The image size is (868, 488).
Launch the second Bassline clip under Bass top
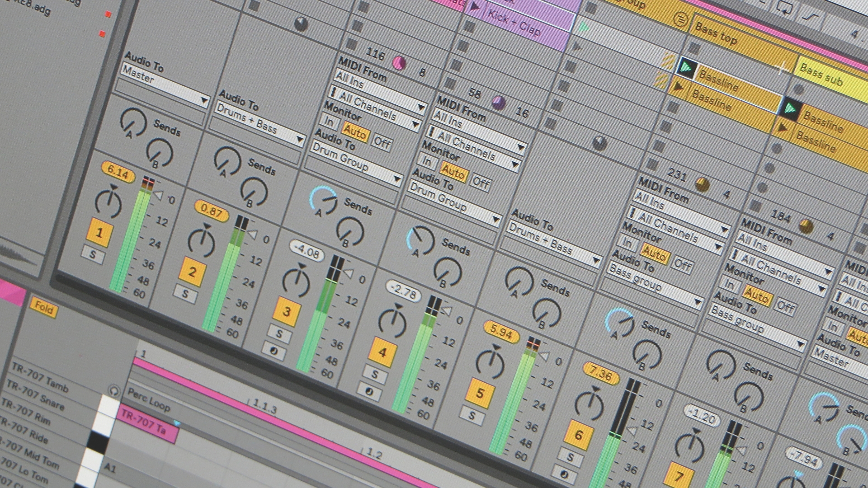[679, 86]
